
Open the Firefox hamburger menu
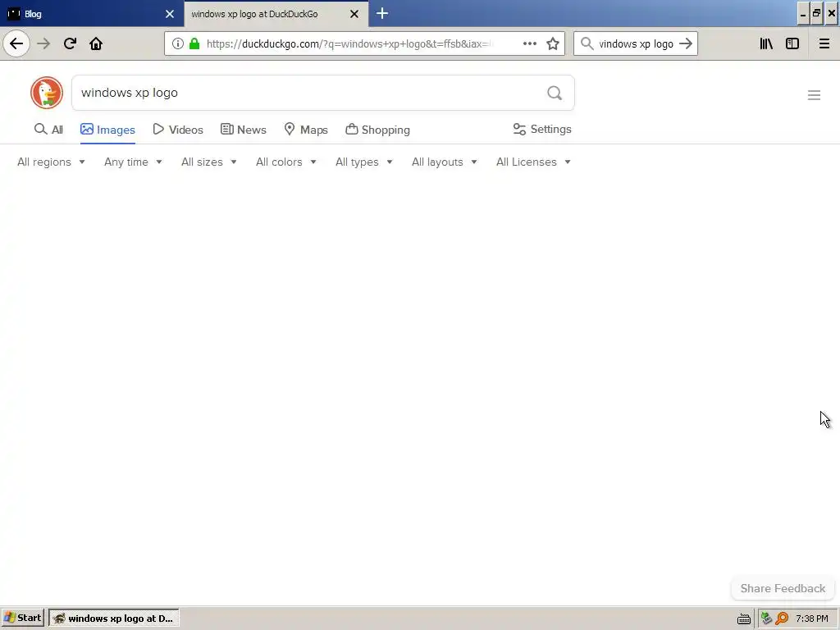[824, 44]
